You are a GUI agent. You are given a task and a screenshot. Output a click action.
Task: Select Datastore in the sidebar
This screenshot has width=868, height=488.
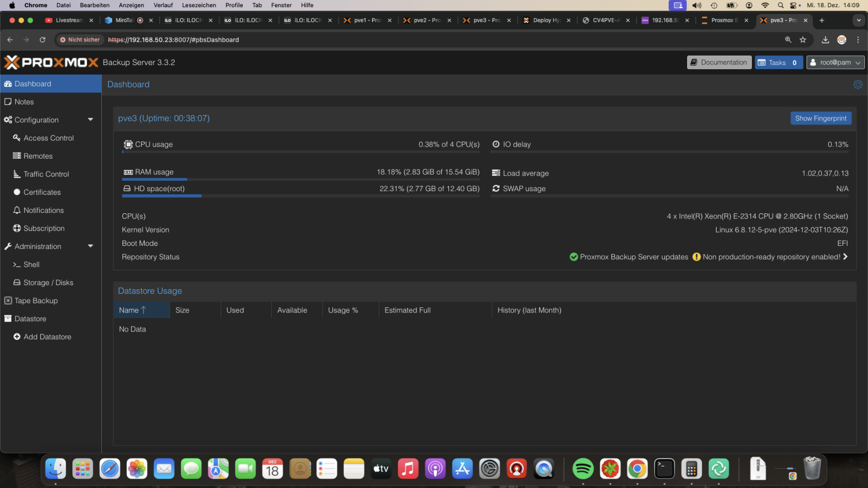pos(51,319)
